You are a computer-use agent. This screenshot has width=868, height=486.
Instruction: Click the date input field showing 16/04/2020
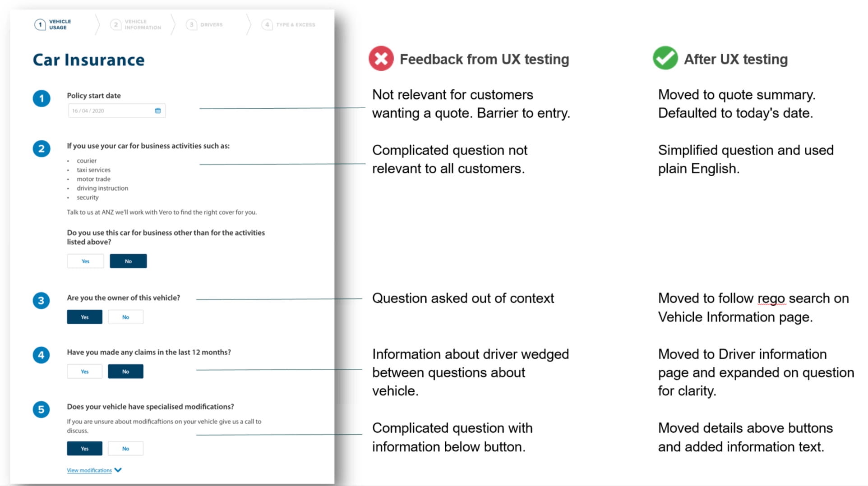coord(113,110)
